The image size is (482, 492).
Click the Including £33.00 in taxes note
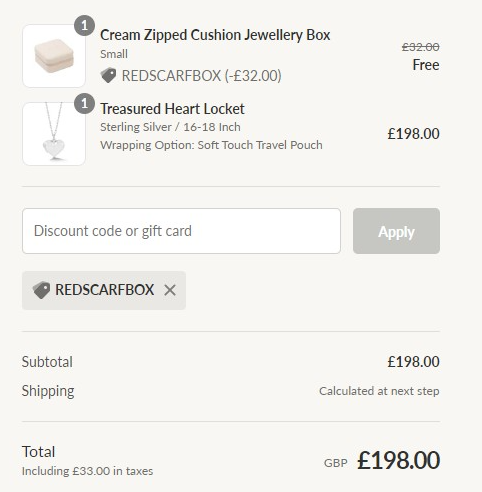click(87, 471)
